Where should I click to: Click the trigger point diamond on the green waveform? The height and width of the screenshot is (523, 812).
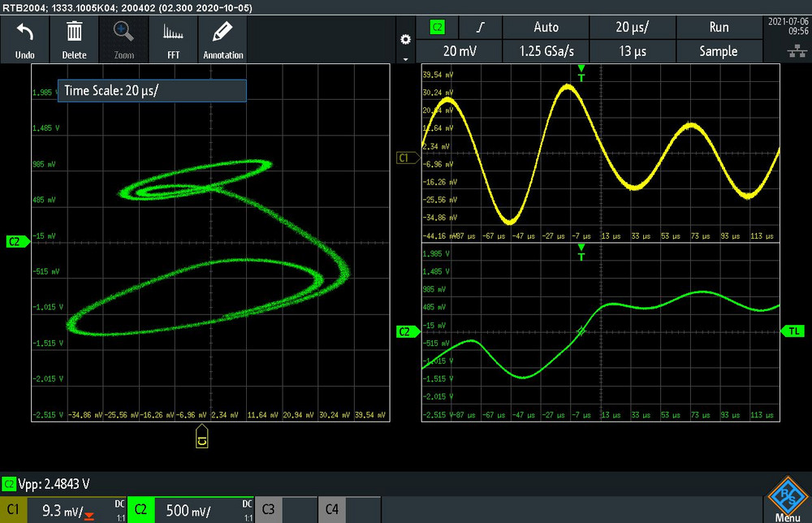click(x=581, y=331)
